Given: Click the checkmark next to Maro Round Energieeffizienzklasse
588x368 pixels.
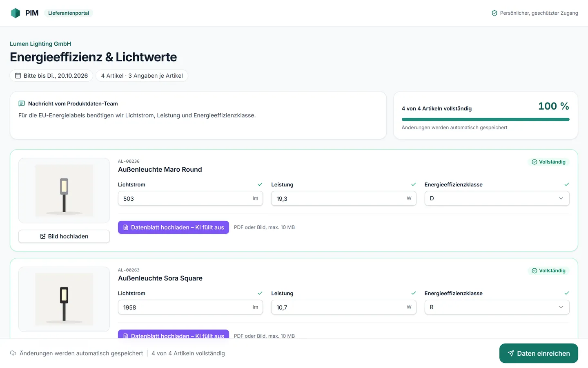Looking at the screenshot, I should (567, 184).
